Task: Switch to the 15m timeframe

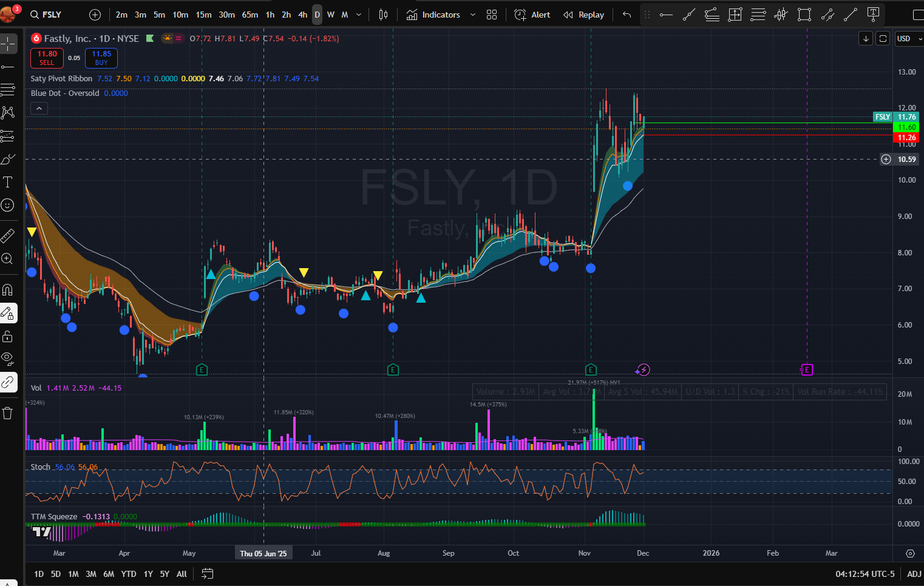Action: coord(203,15)
